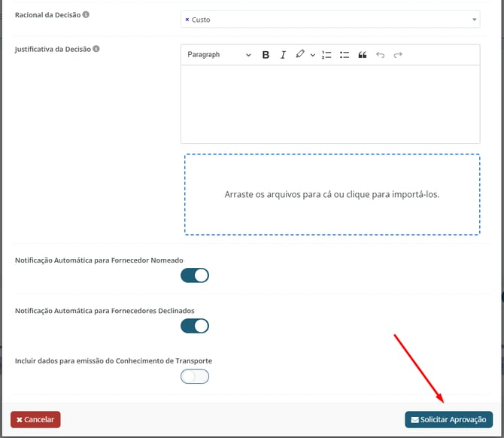Open the Paragraph style dropdown
504x438 pixels.
point(219,55)
